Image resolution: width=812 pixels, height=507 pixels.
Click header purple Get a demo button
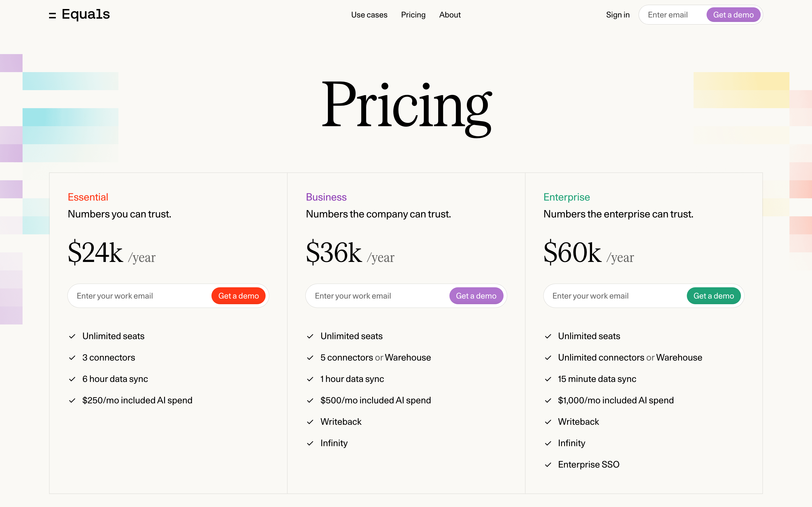[733, 15]
